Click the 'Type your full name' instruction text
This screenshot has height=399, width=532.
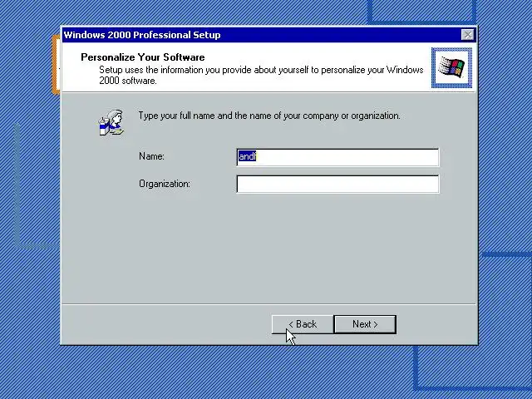(269, 116)
